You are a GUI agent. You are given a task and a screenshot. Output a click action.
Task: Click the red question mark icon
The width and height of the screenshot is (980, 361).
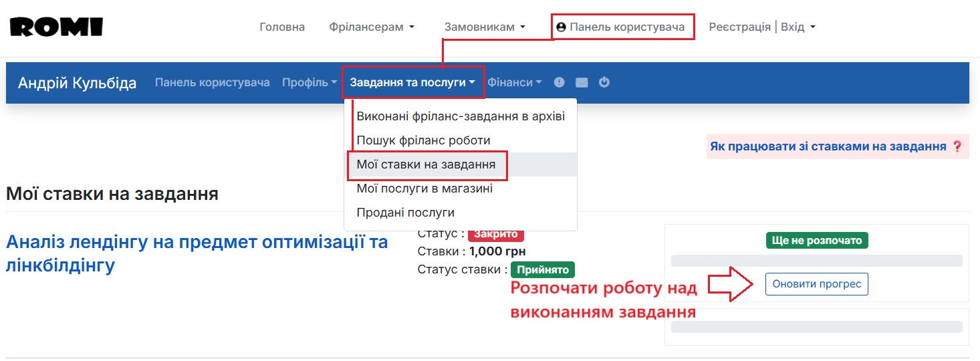(x=957, y=146)
